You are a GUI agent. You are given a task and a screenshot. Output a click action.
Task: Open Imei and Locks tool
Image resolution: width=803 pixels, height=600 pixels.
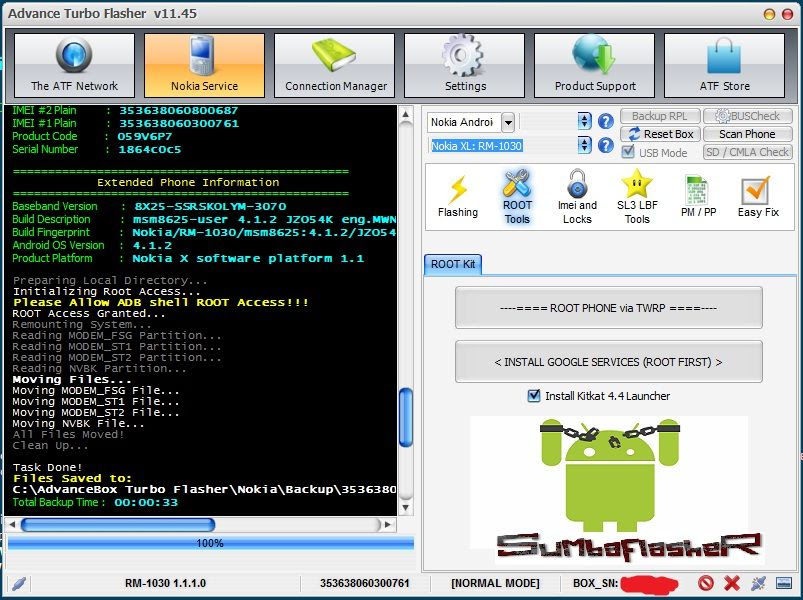click(x=577, y=197)
